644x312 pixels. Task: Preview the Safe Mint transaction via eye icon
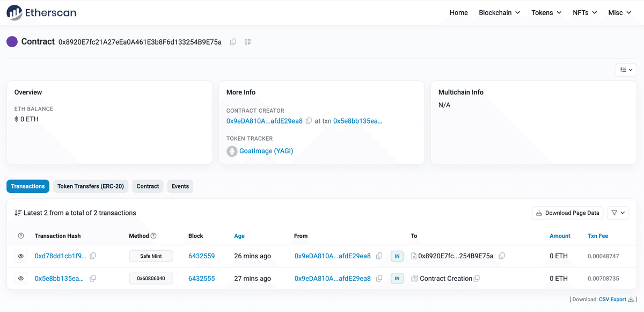point(21,256)
